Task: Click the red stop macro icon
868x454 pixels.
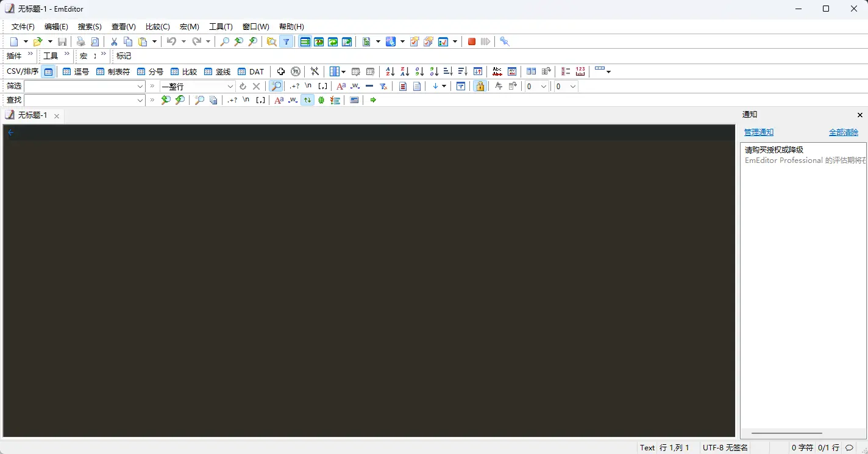Action: tap(472, 41)
